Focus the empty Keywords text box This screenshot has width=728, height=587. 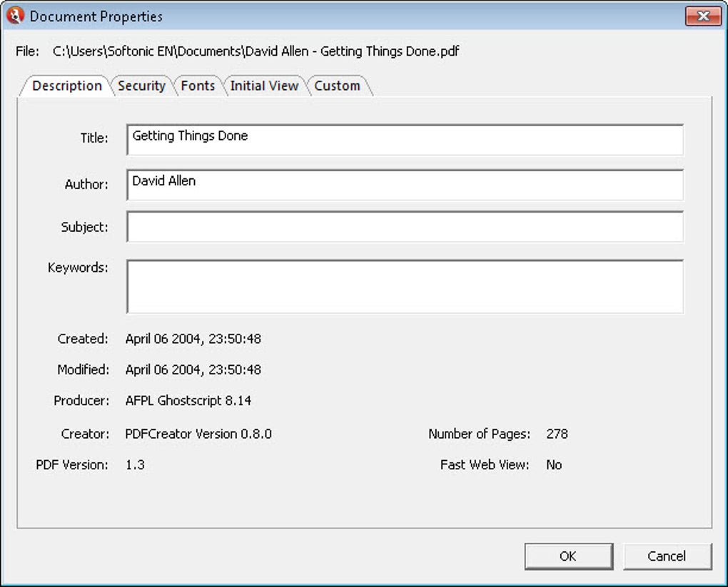[x=405, y=286]
